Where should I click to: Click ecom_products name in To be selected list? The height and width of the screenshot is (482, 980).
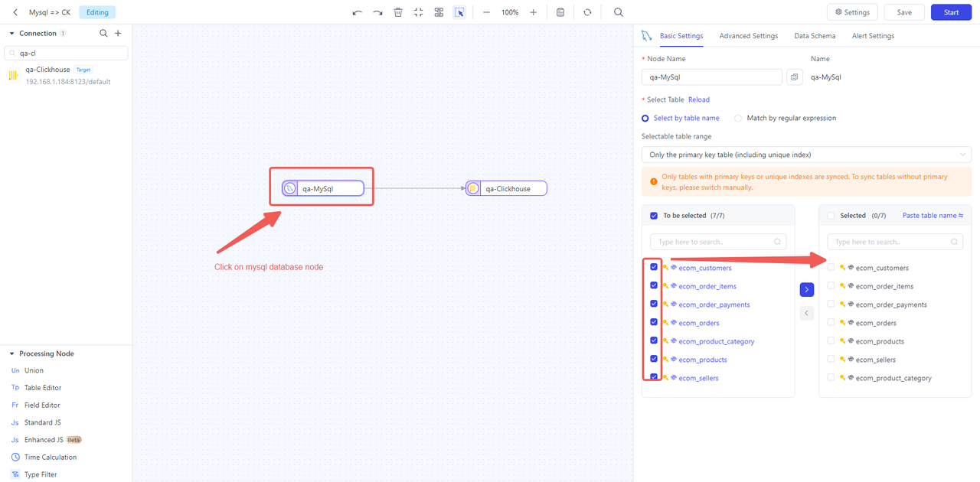click(703, 360)
